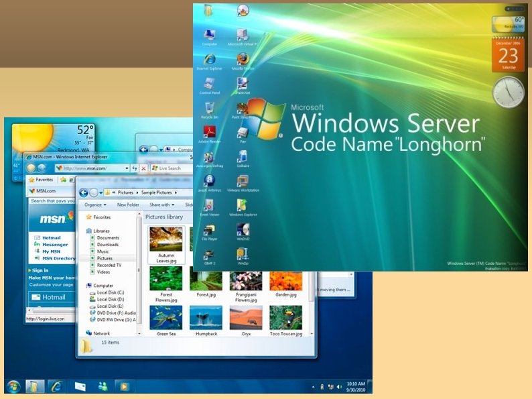Image resolution: width=532 pixels, height=399 pixels.
Task: Open Internet Explorer desktop shortcut
Action: [209, 62]
